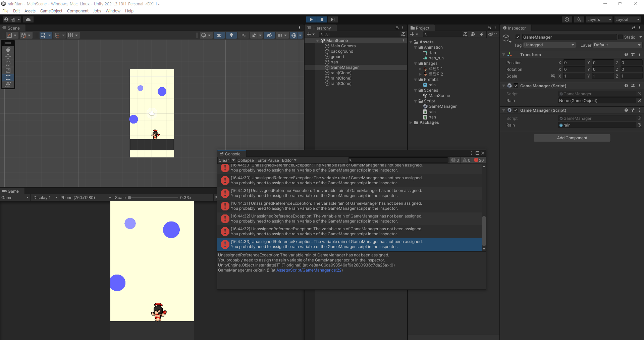The width and height of the screenshot is (644, 340).
Task: Collapse the Transform component
Action: pyautogui.click(x=503, y=54)
